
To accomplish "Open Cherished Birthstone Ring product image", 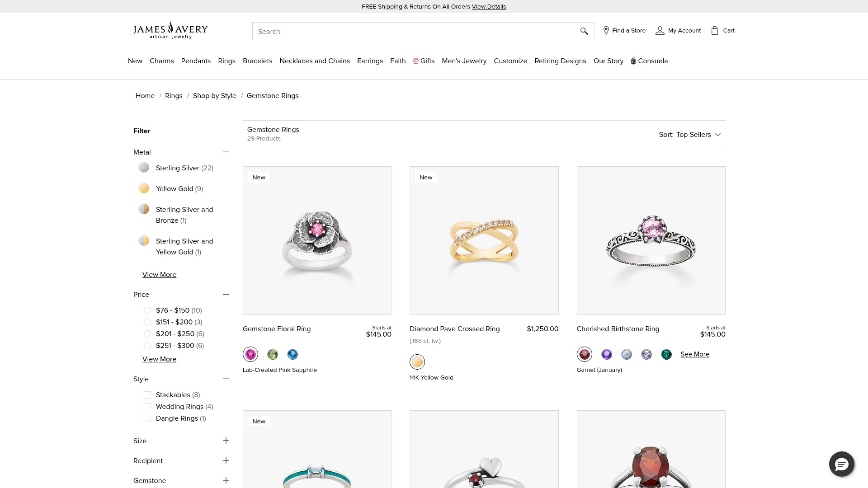I will pos(651,240).
